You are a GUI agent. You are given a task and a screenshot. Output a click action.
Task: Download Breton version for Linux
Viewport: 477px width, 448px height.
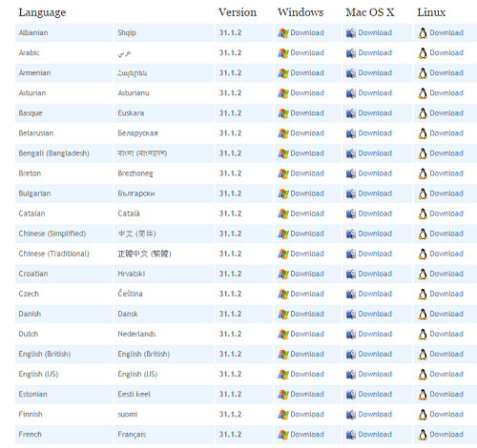point(446,173)
